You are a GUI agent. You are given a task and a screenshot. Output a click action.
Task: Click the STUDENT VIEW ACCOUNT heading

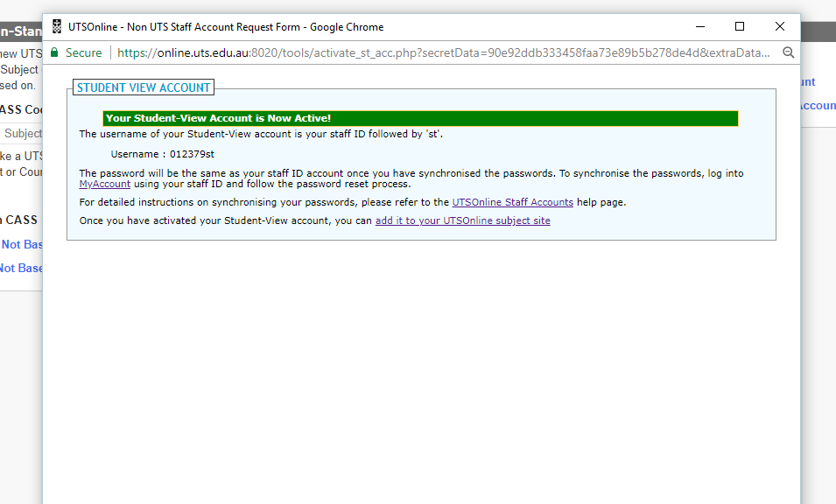tap(144, 87)
